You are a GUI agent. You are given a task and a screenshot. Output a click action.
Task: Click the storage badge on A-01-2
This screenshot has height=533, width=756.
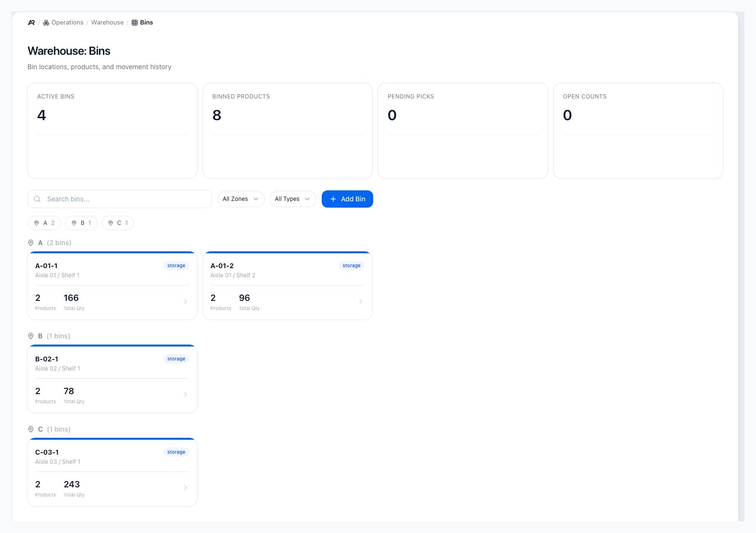[352, 266]
